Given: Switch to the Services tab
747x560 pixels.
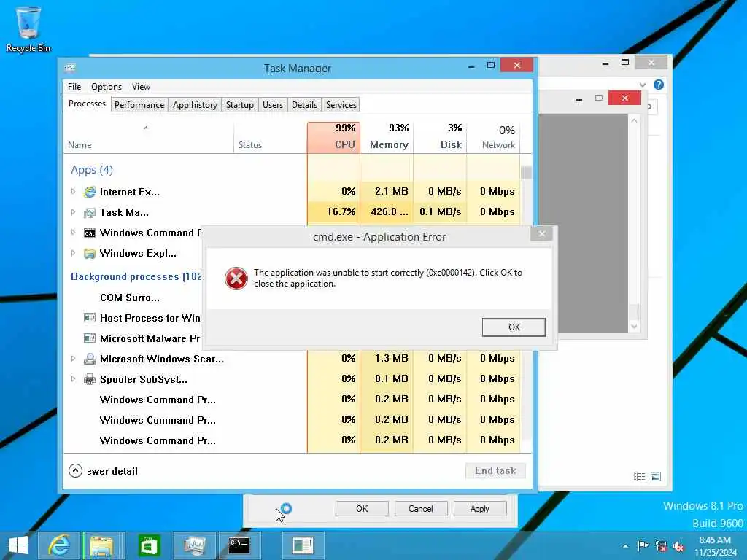Looking at the screenshot, I should point(341,105).
